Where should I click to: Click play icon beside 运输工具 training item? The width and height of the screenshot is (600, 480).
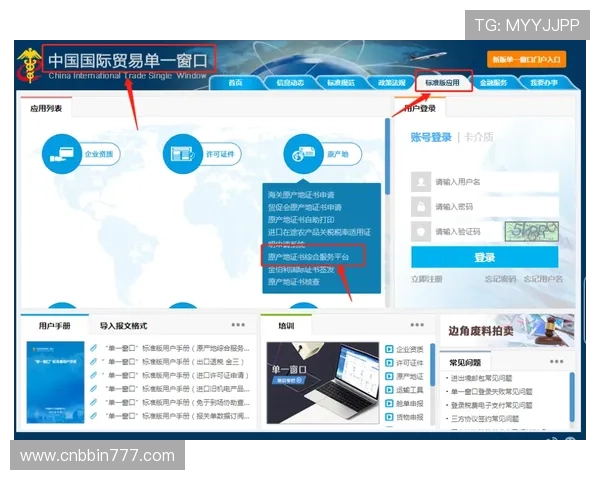click(389, 390)
